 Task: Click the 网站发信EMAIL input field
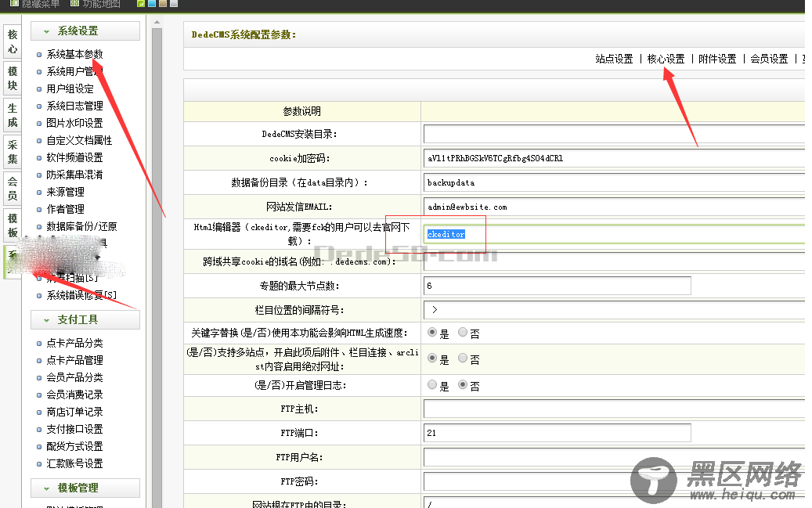click(x=614, y=207)
